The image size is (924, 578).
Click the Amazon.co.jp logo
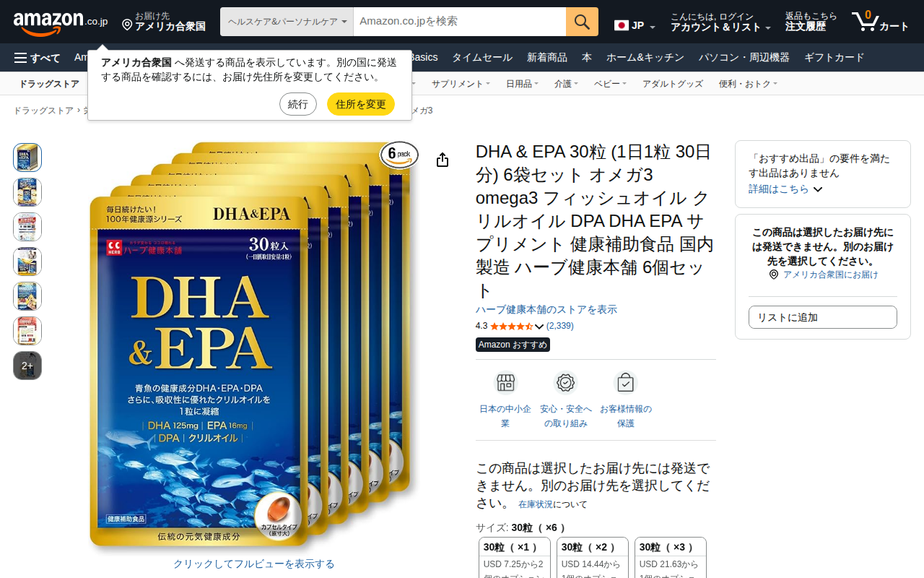(61, 22)
